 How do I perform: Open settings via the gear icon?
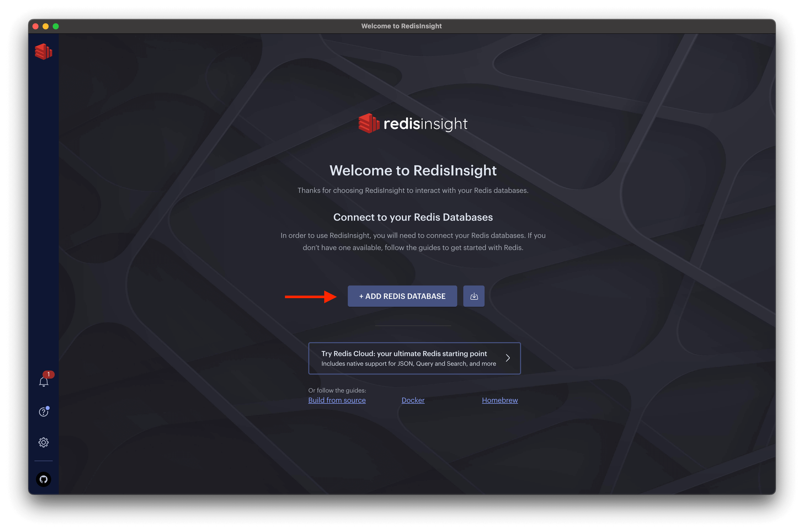(44, 442)
